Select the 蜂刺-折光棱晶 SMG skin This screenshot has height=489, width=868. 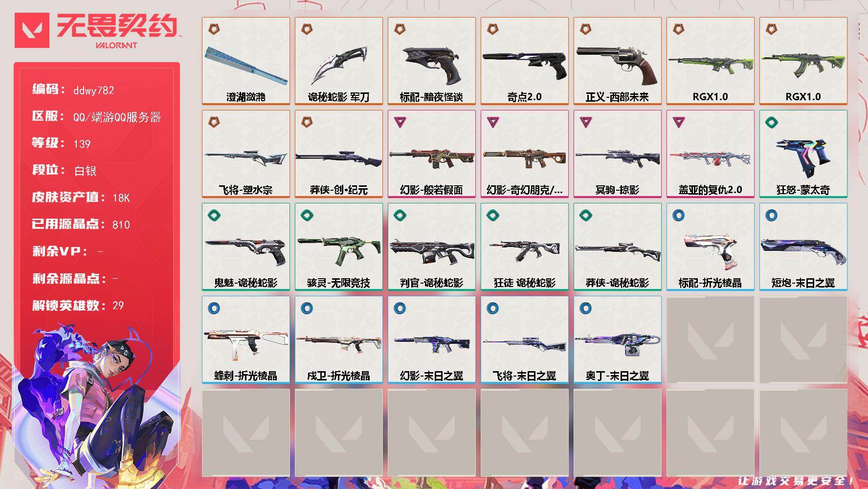(x=246, y=340)
